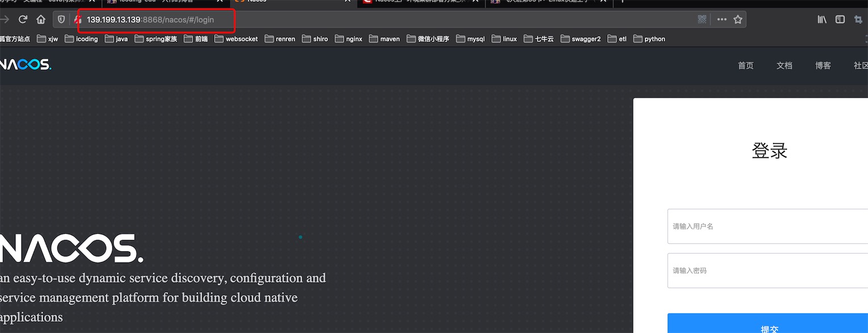
Task: Open the 微信小程序 bookmark folder
Action: (427, 39)
